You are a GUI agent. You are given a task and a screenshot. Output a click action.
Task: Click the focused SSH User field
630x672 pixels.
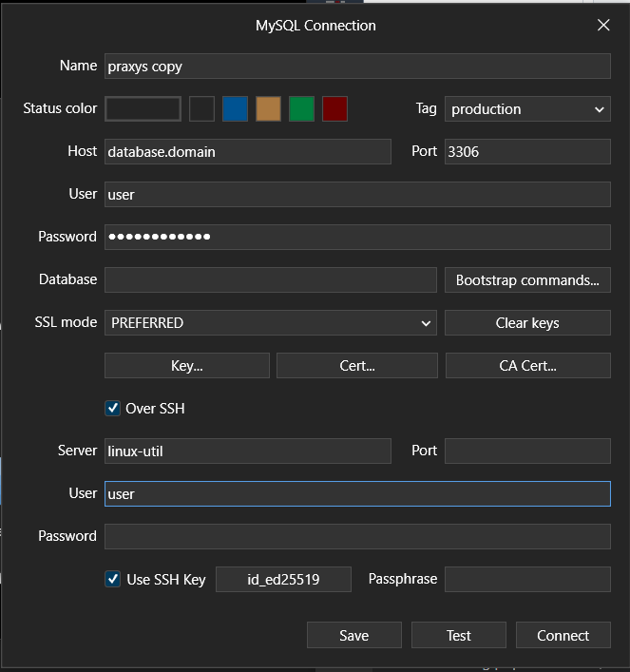(357, 493)
